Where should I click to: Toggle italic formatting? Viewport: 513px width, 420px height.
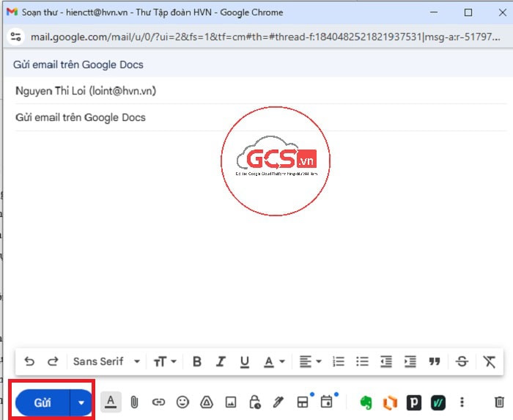[221, 361]
